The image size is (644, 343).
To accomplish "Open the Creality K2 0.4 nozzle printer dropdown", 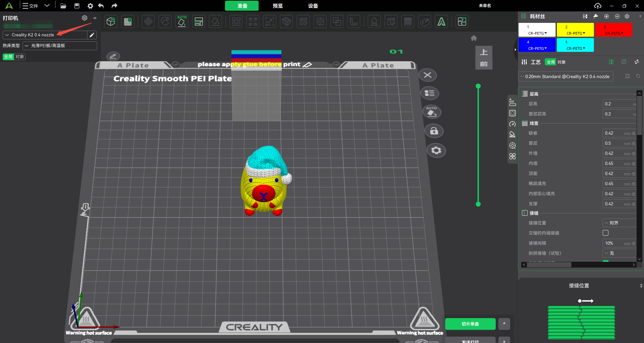I will coord(45,35).
